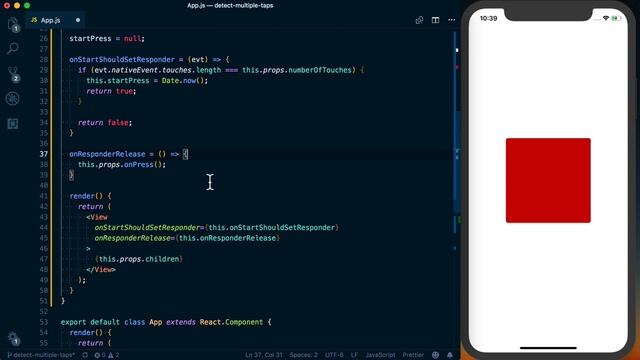Change language mode via JavaScript

pos(380,355)
